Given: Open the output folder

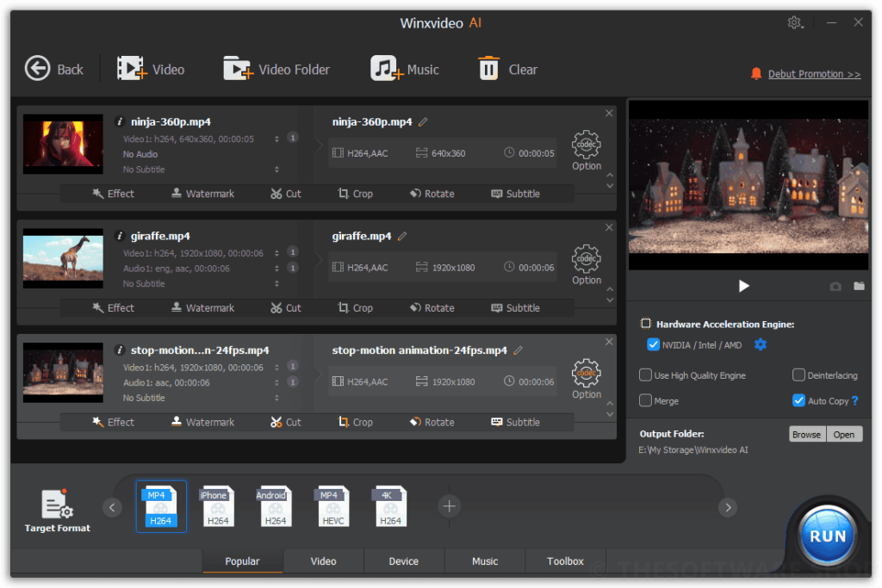Looking at the screenshot, I should point(844,434).
